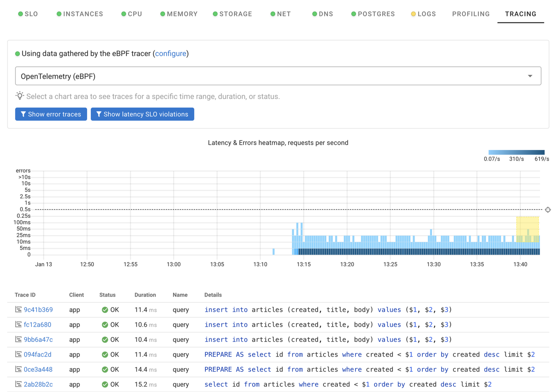Image resolution: width=557 pixels, height=392 pixels.
Task: Click the green status dot on POSTGRES tab
Action: pyautogui.click(x=353, y=14)
